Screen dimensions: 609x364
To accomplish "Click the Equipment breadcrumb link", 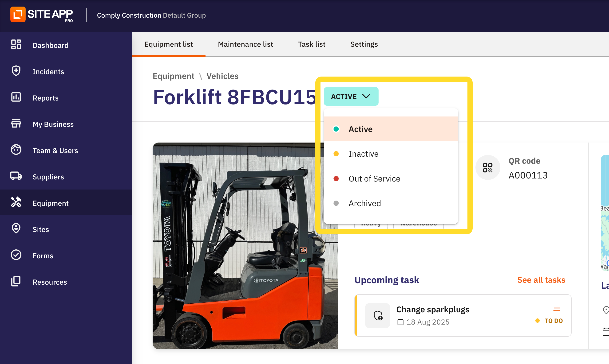I will (173, 76).
